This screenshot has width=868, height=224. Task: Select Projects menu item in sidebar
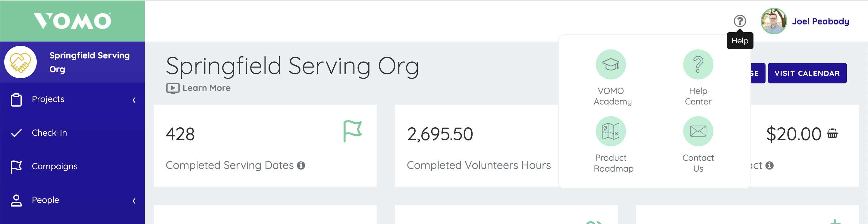point(48,99)
